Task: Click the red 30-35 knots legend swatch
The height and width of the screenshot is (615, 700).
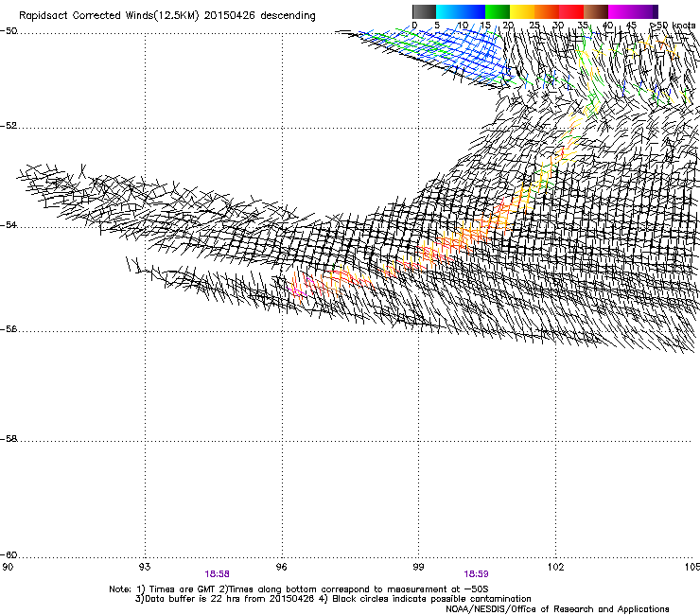Action: (571, 11)
